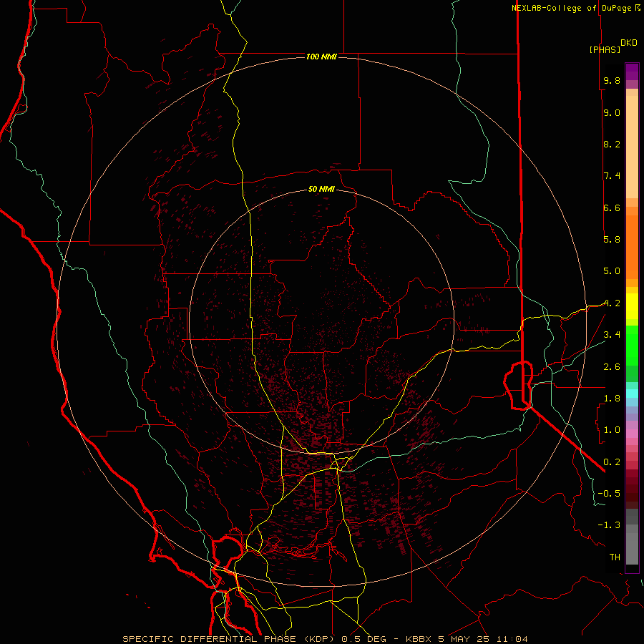The height and width of the screenshot is (644, 644).
Task: Click the peach band of the color scale
Action: point(632,144)
